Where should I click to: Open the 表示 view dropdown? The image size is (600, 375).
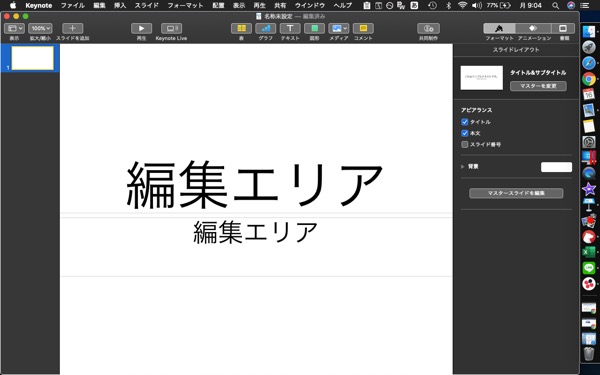(15, 28)
